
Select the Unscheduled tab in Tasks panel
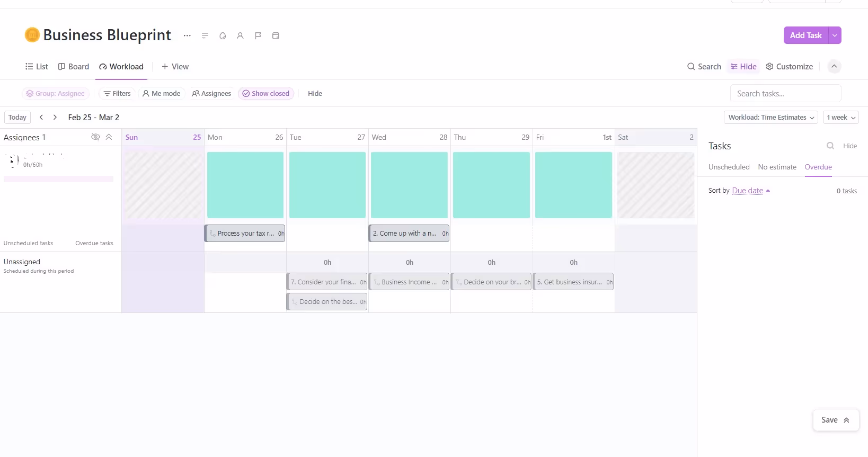pyautogui.click(x=729, y=167)
